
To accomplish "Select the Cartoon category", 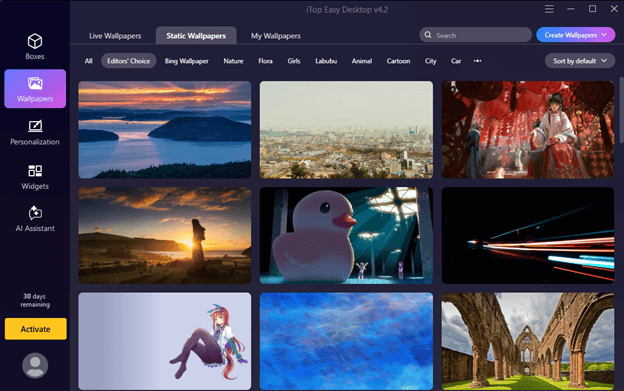I will [398, 61].
